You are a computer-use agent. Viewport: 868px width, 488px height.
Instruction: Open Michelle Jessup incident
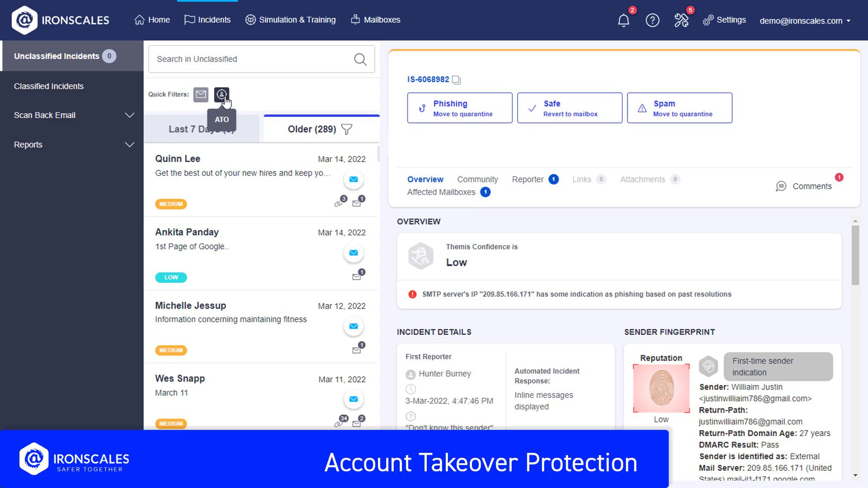coord(261,327)
